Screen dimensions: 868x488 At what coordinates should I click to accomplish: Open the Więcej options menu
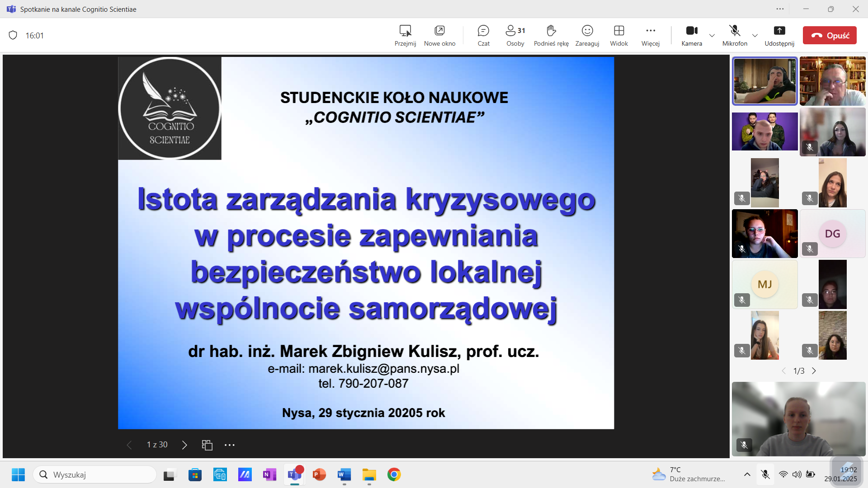coord(651,35)
